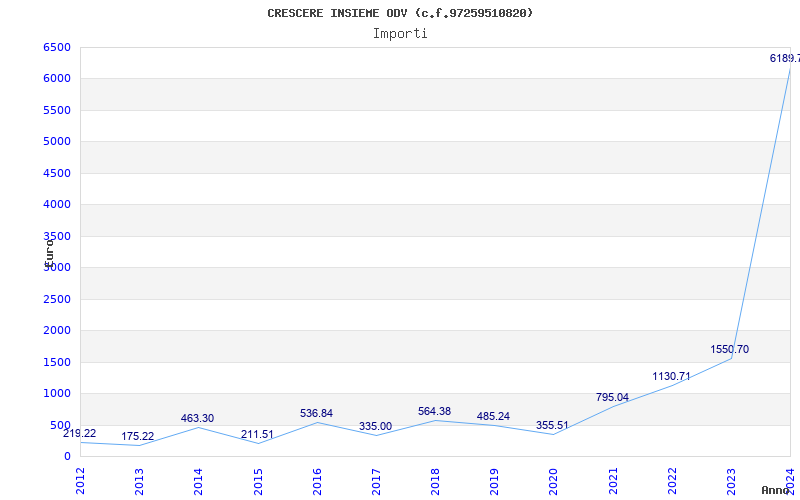Click the 2014 year axis label
The height and width of the screenshot is (500, 800).
tap(199, 480)
